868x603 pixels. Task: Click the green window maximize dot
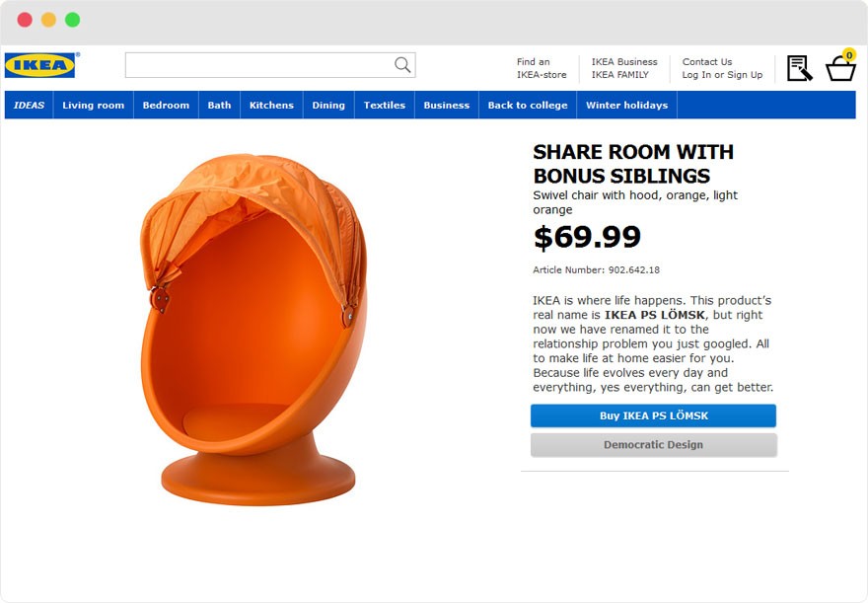coord(73,20)
